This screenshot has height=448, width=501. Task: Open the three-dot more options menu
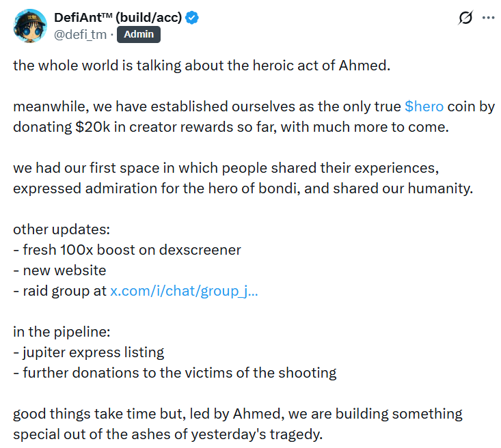(x=488, y=18)
